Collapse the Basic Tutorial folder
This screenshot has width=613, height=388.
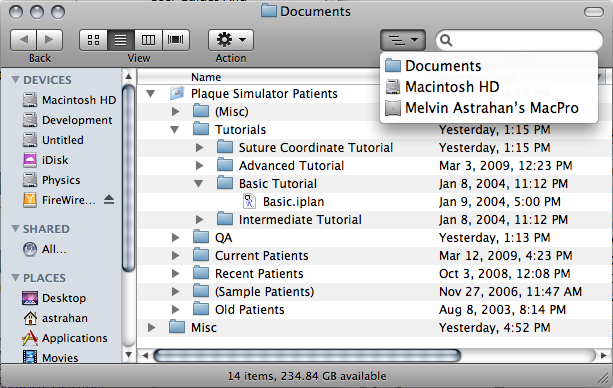pos(199,183)
